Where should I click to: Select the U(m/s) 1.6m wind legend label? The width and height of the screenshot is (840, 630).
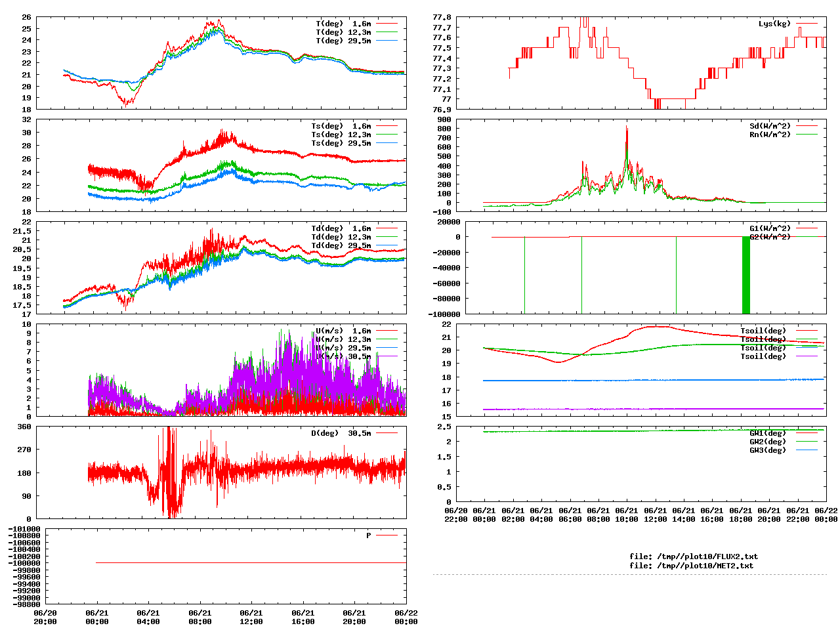[343, 331]
